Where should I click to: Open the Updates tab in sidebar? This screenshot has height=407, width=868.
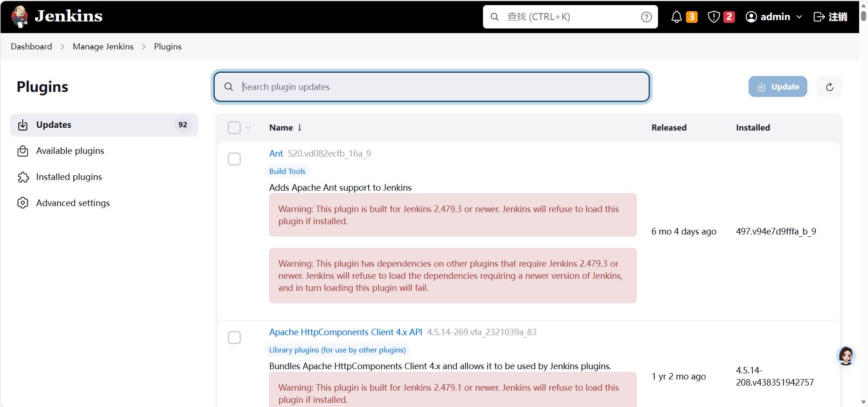(104, 125)
